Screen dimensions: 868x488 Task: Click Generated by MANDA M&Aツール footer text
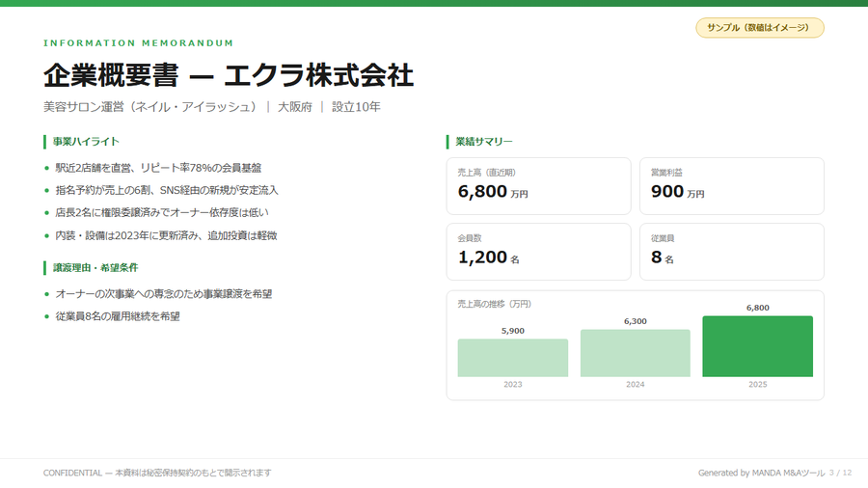(x=761, y=474)
